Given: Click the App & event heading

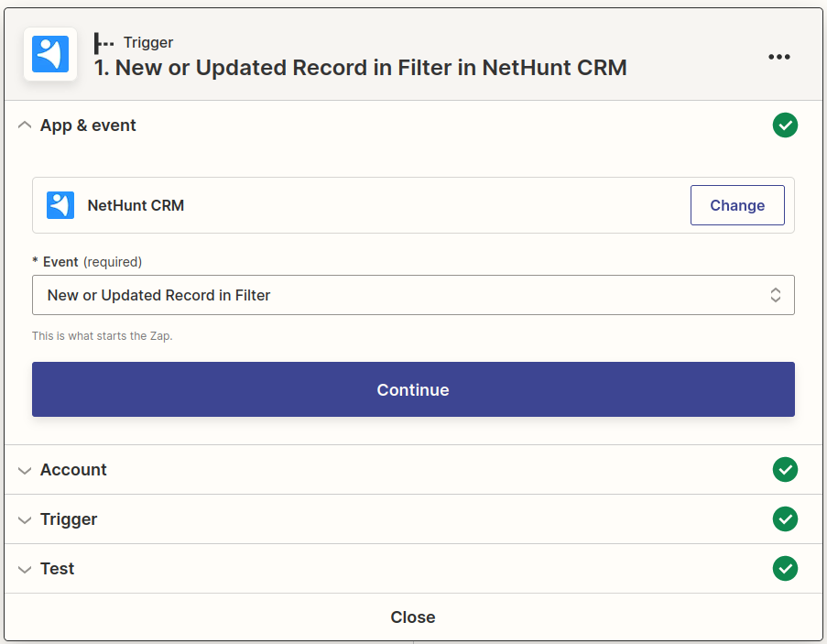Looking at the screenshot, I should (88, 125).
